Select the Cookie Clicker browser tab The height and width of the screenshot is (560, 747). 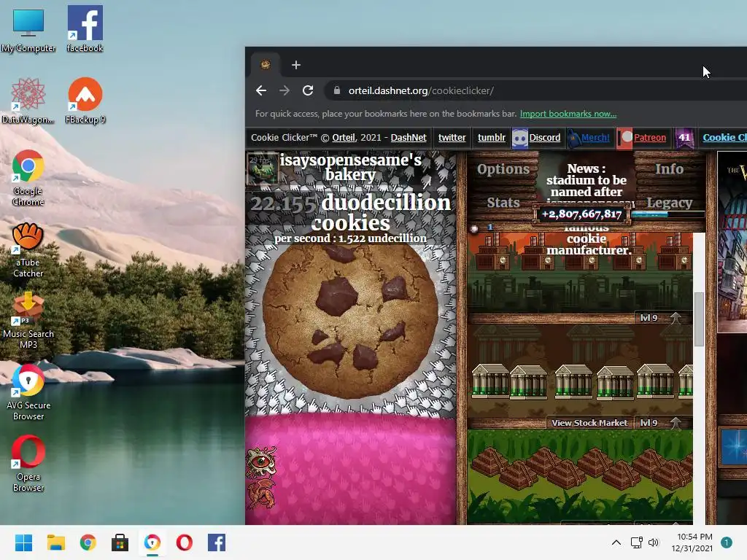pyautogui.click(x=266, y=65)
